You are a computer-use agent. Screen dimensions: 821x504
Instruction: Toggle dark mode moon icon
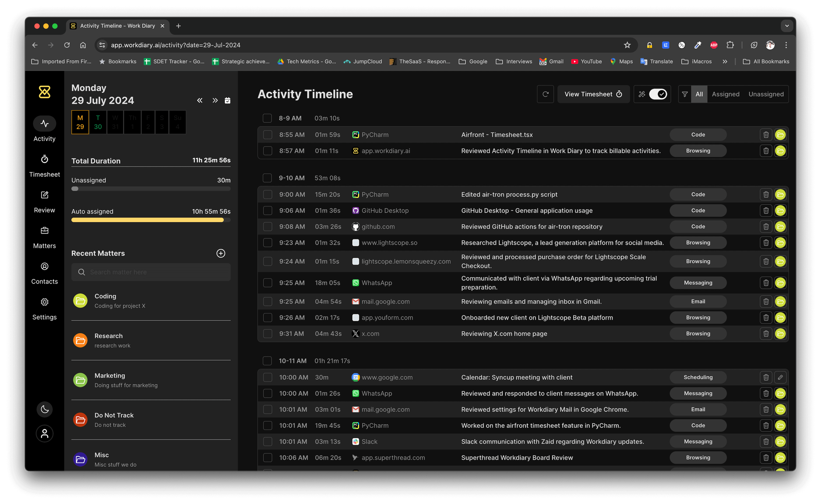tap(45, 409)
